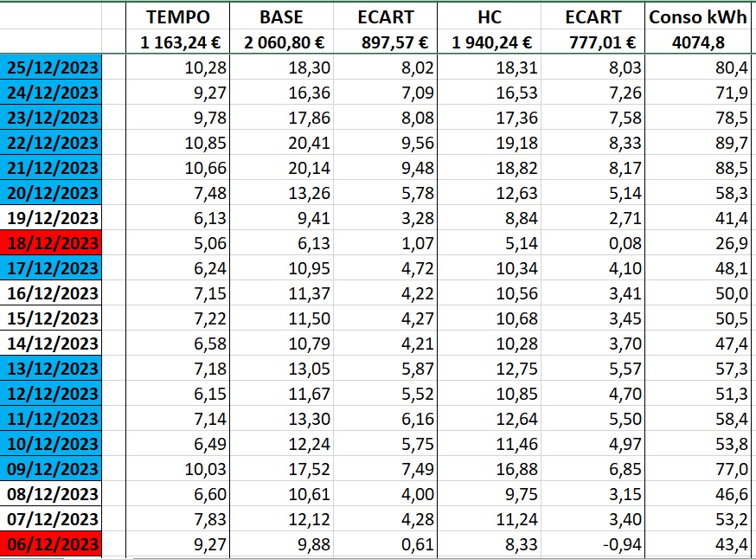Select the HC total 1 940,24 € cell
Viewport: 756px width, 559px height.
pyautogui.click(x=489, y=42)
